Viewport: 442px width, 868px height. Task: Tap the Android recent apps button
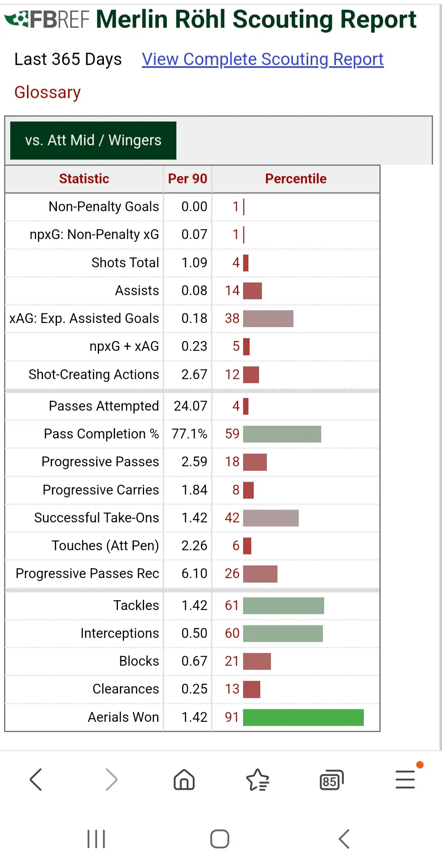click(x=96, y=839)
